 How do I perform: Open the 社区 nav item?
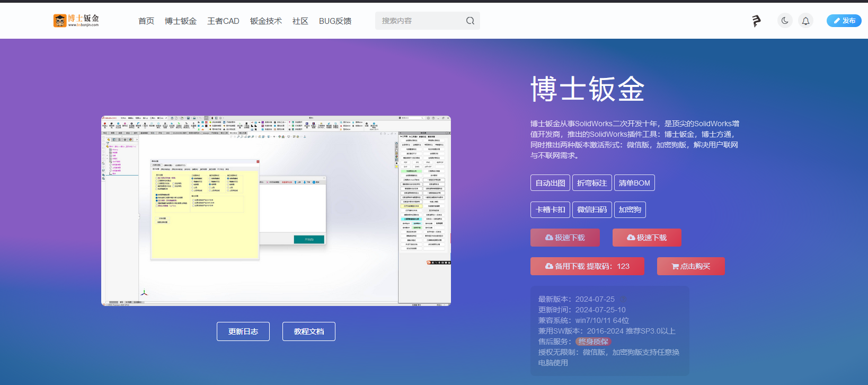click(x=300, y=21)
